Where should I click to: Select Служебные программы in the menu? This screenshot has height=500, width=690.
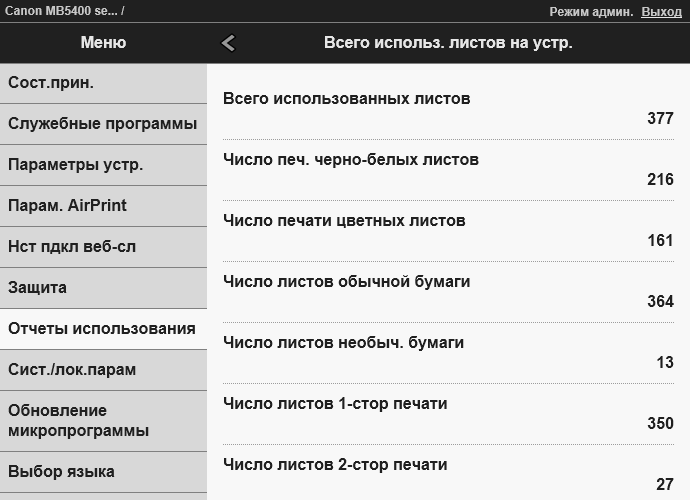coord(103,124)
